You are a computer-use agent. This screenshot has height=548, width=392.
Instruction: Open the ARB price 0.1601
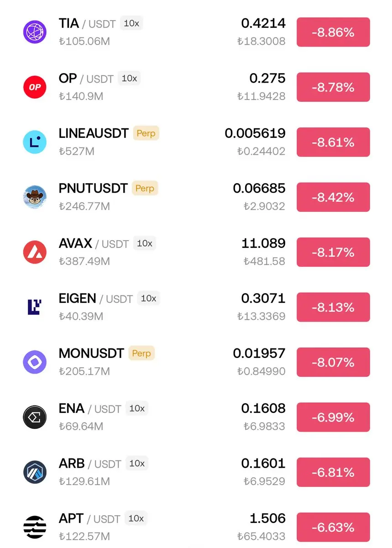point(263,463)
